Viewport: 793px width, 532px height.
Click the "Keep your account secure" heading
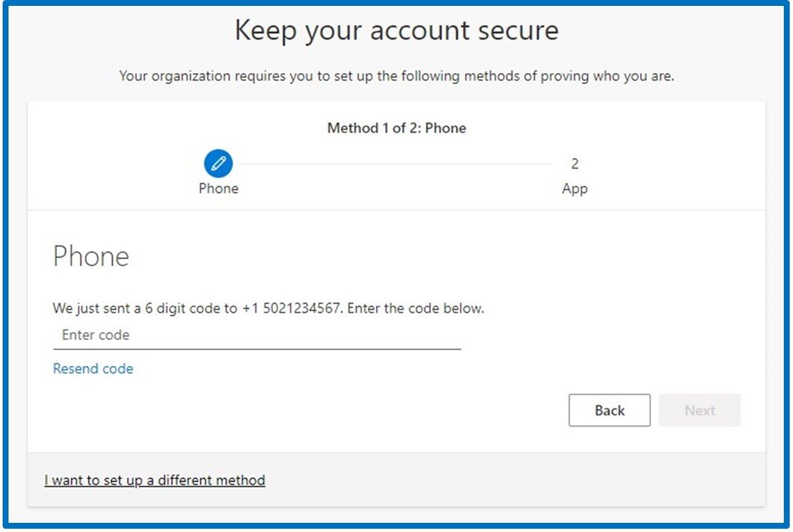tap(396, 31)
